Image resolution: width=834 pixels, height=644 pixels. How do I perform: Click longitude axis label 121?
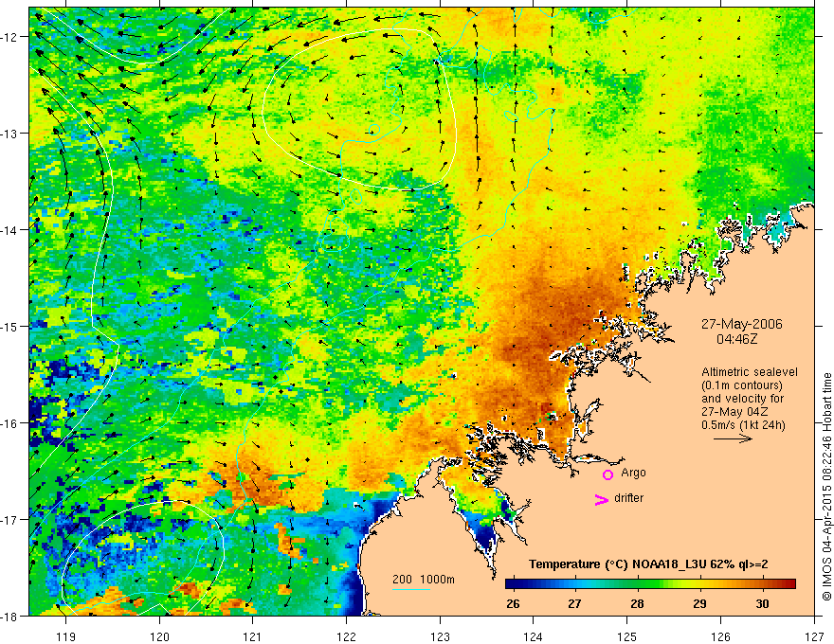(253, 636)
